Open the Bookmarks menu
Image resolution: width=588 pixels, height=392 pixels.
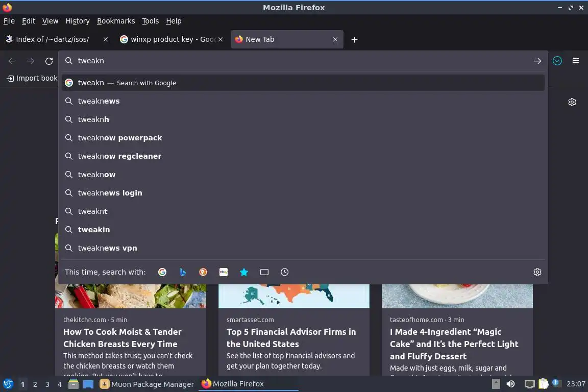tap(116, 21)
